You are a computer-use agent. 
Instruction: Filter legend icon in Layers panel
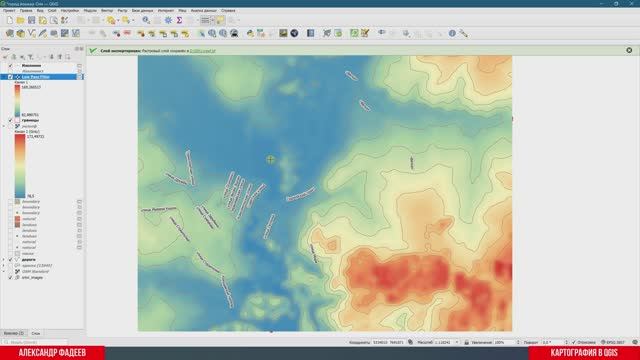coord(30,57)
